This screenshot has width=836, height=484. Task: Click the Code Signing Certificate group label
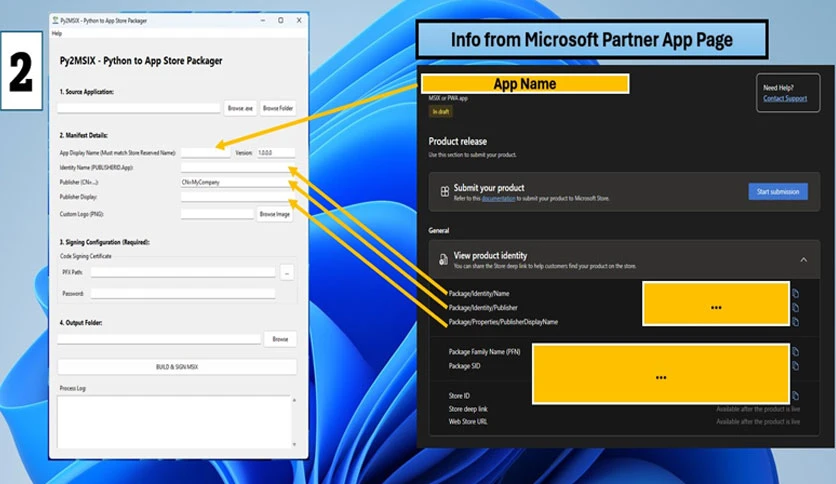[86, 256]
